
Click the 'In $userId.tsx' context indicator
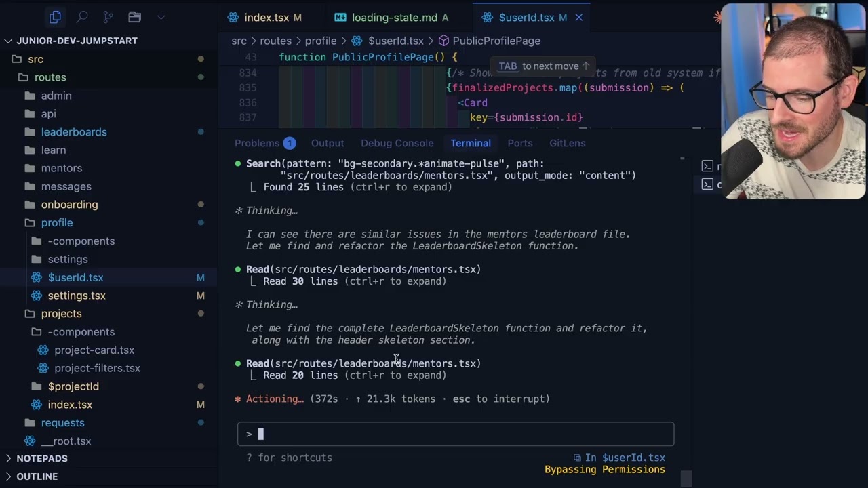click(x=619, y=457)
